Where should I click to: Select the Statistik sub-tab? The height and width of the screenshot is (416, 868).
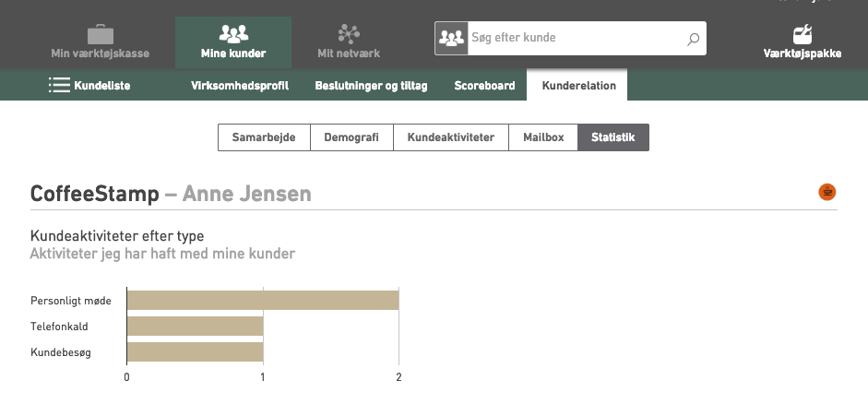click(x=612, y=137)
